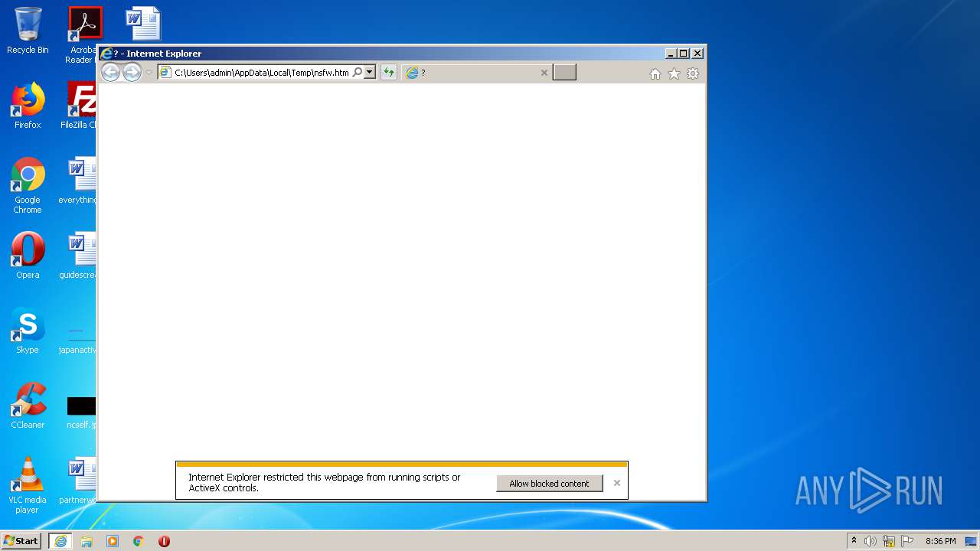
Task: Open the volume speaker tray icon
Action: click(x=871, y=541)
